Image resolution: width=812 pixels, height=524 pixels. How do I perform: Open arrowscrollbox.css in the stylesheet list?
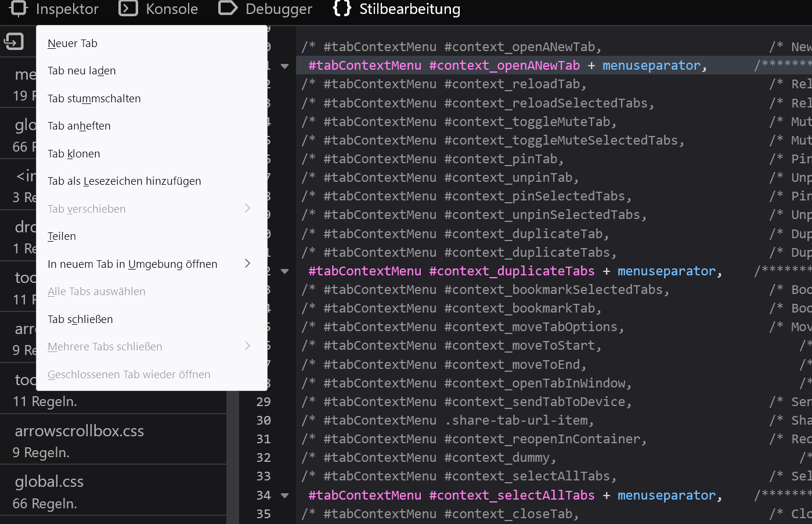click(80, 431)
